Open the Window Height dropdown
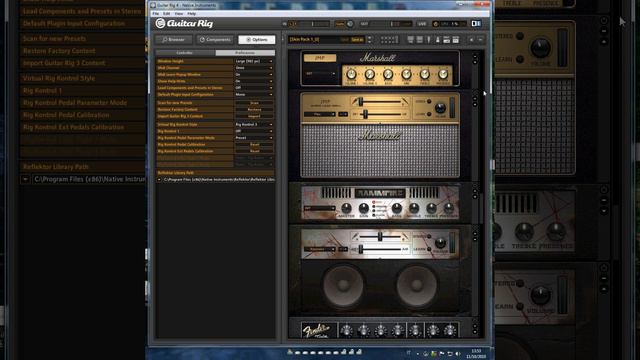 coord(254,61)
